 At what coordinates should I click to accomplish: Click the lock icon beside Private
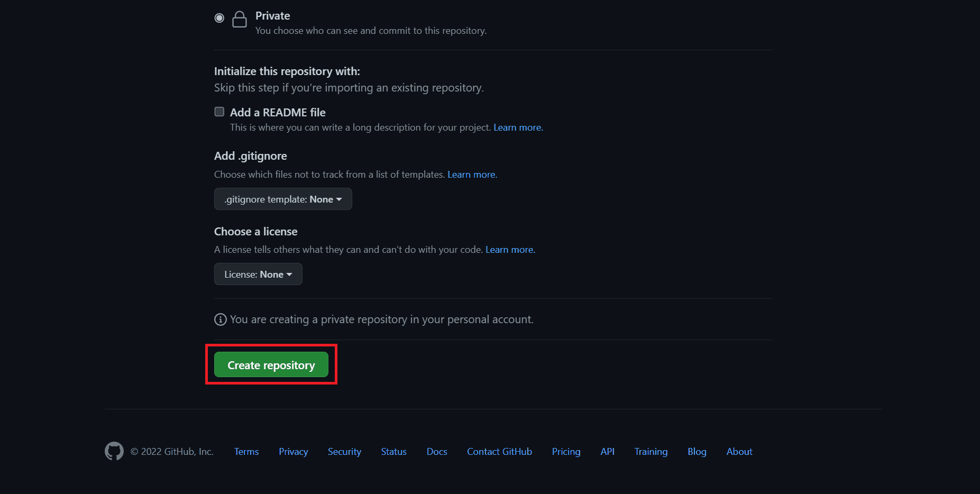240,19
